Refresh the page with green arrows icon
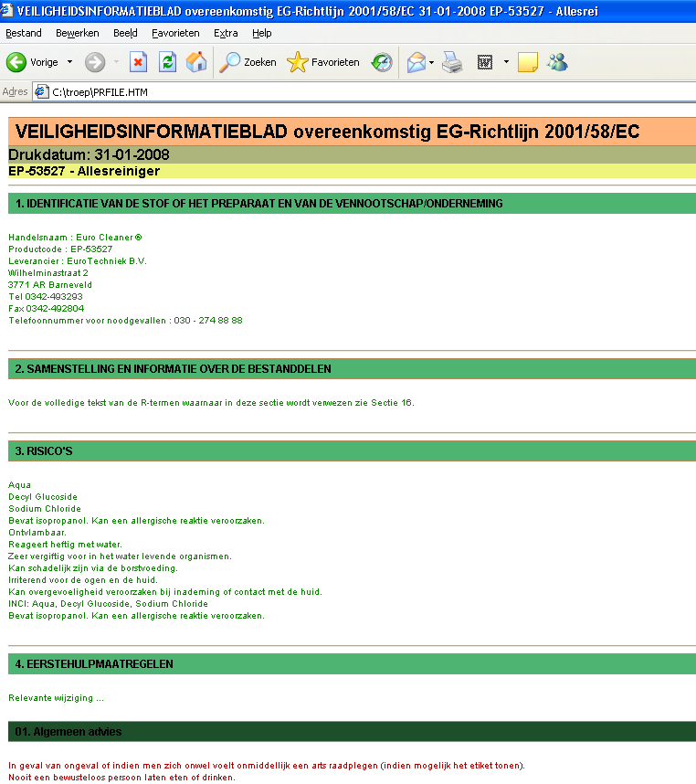This screenshot has width=696, height=784. click(167, 62)
